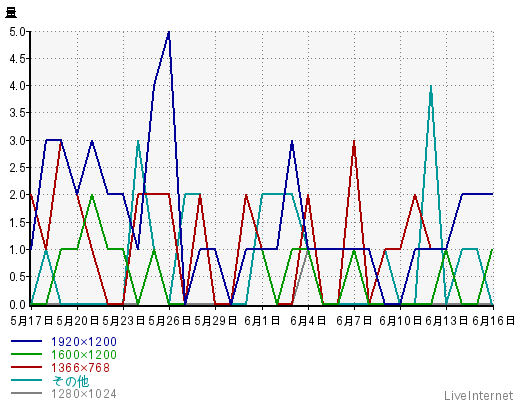Click the 1600×1200 legend label
The image size is (520, 405).
click(x=84, y=355)
